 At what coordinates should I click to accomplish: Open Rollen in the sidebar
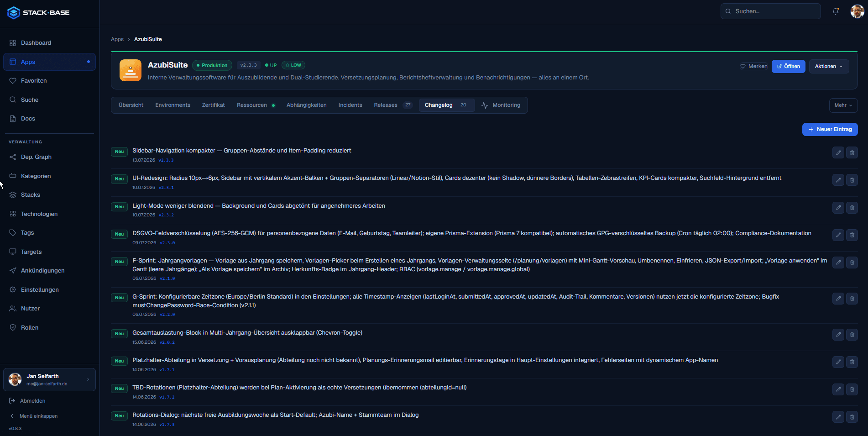[x=49, y=328]
